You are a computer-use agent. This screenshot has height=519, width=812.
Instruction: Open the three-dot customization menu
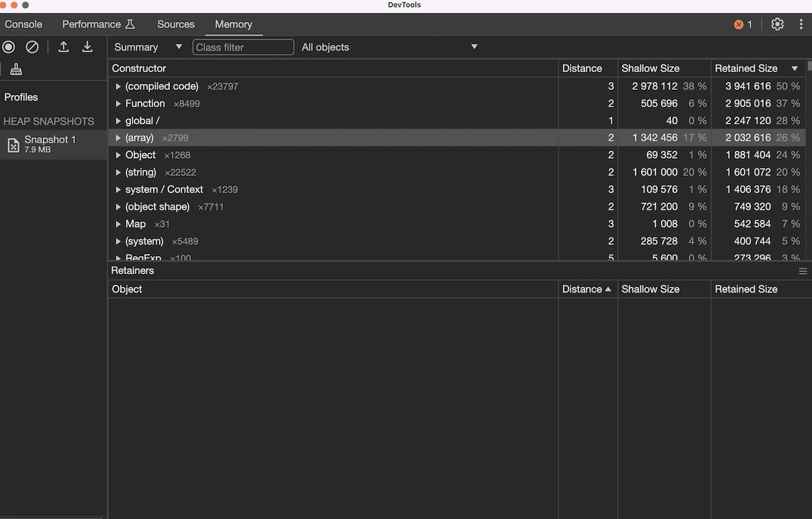click(801, 24)
